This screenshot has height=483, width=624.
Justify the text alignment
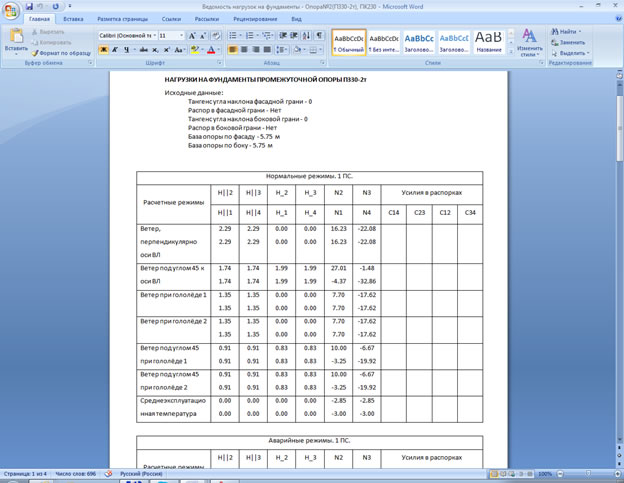pyautogui.click(x=267, y=50)
